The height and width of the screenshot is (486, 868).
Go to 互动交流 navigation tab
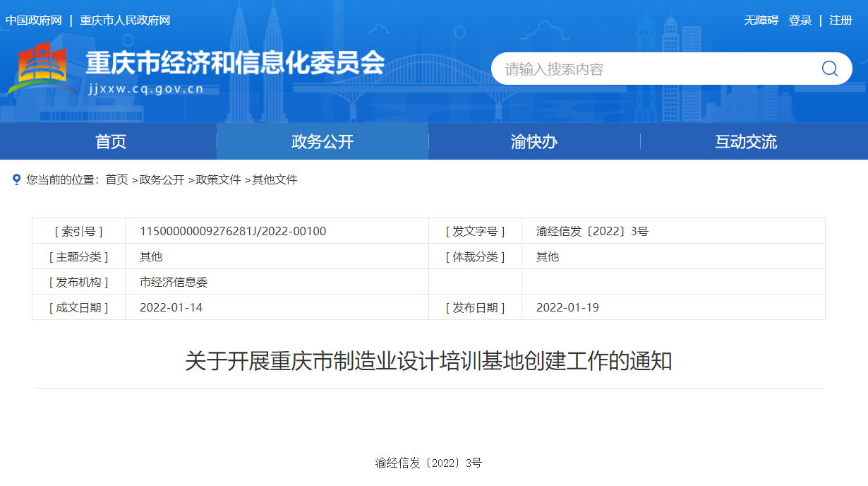745,142
